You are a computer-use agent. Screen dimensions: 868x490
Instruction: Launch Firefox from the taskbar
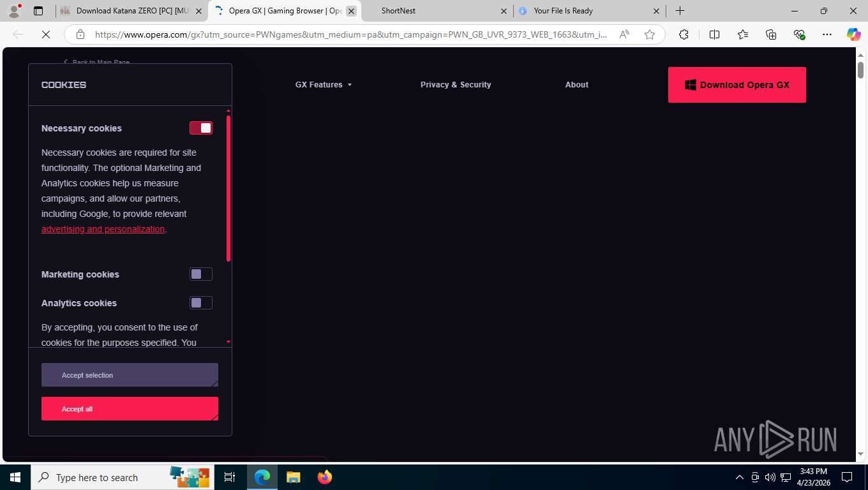click(x=325, y=477)
